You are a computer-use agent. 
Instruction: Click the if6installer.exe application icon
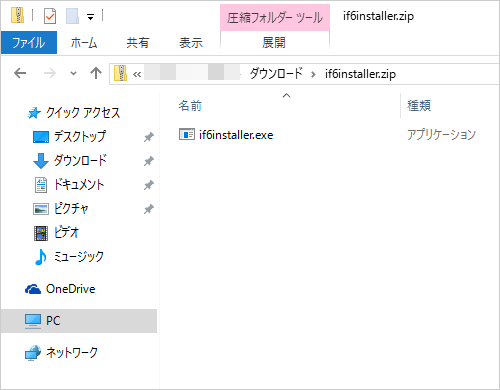pos(187,134)
